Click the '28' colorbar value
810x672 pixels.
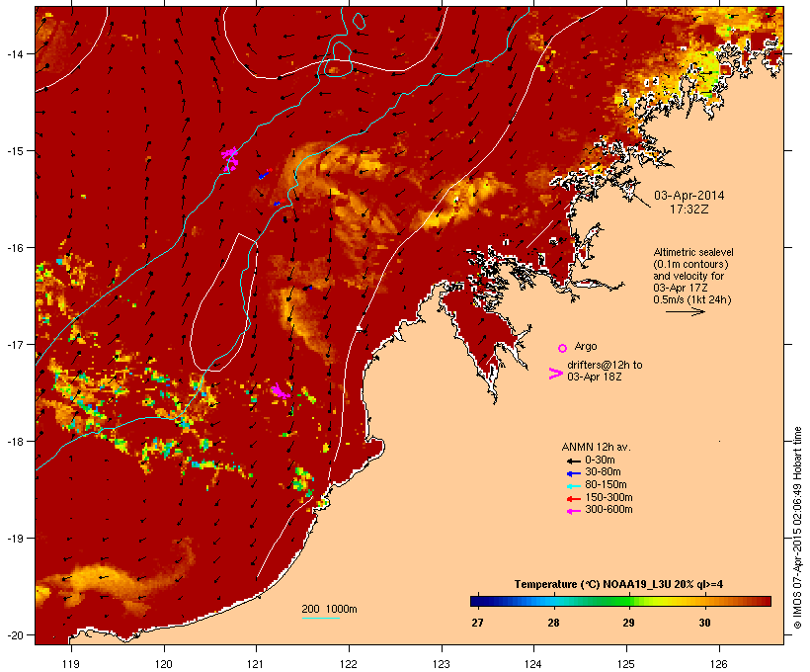[x=553, y=623]
